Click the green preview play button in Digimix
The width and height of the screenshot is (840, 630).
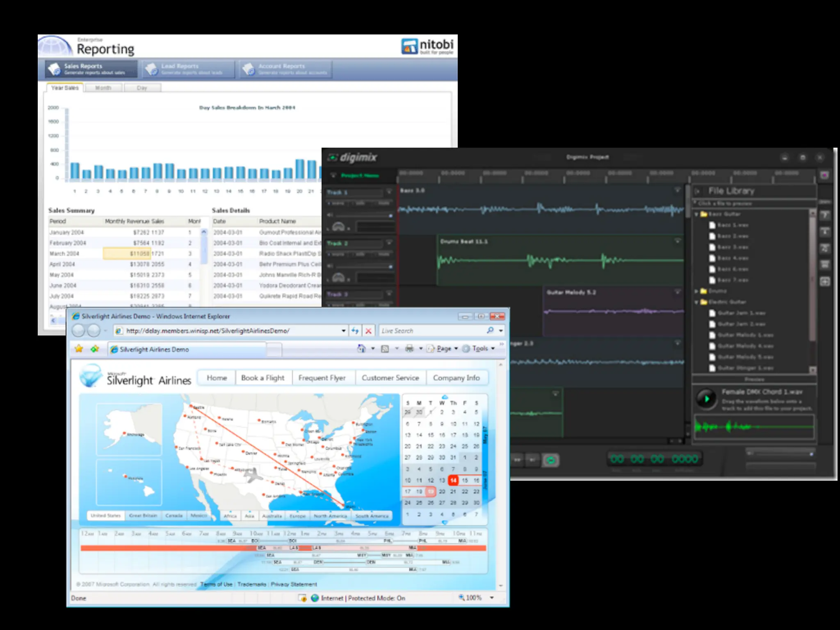pos(706,399)
